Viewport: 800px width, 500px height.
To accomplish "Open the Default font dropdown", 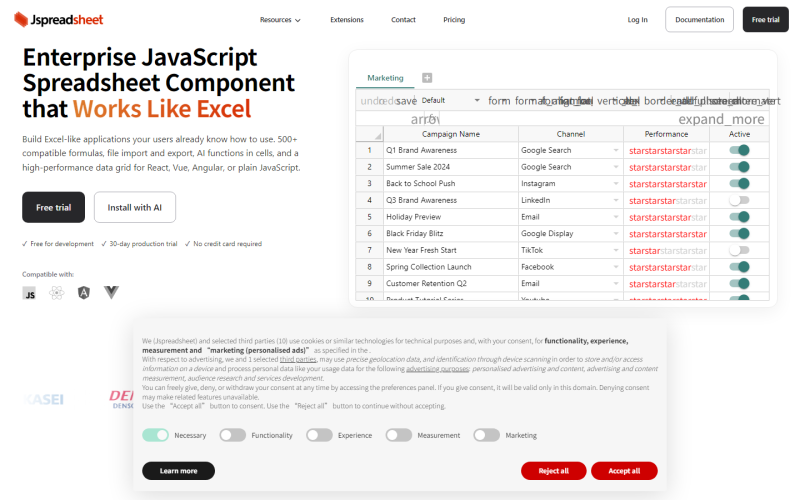I will [450, 101].
